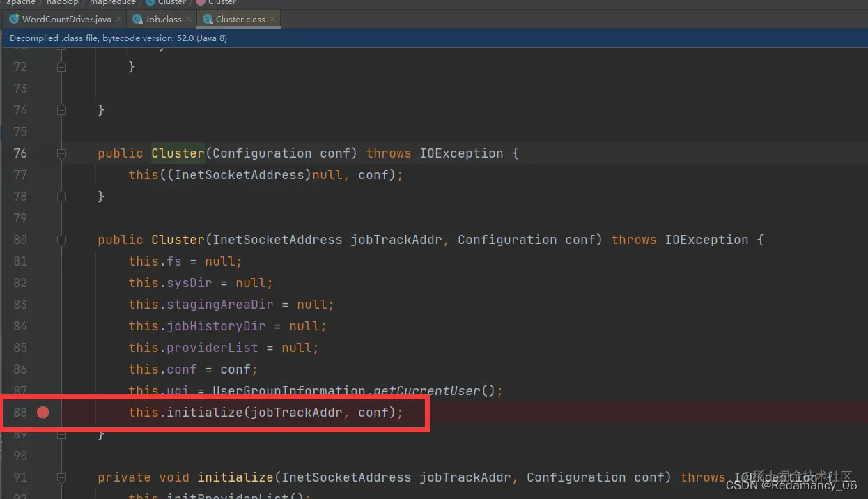The width and height of the screenshot is (868, 499).
Task: Click jobTrackAddr argument on line 88
Action: tap(297, 413)
